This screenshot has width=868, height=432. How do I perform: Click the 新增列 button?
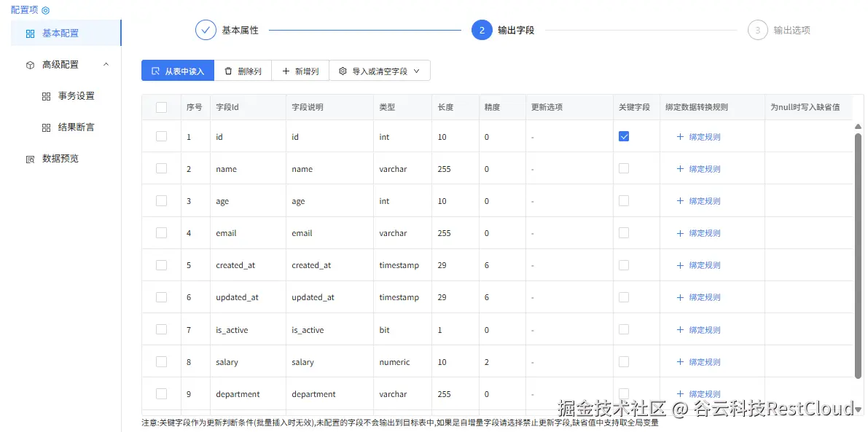pos(300,71)
